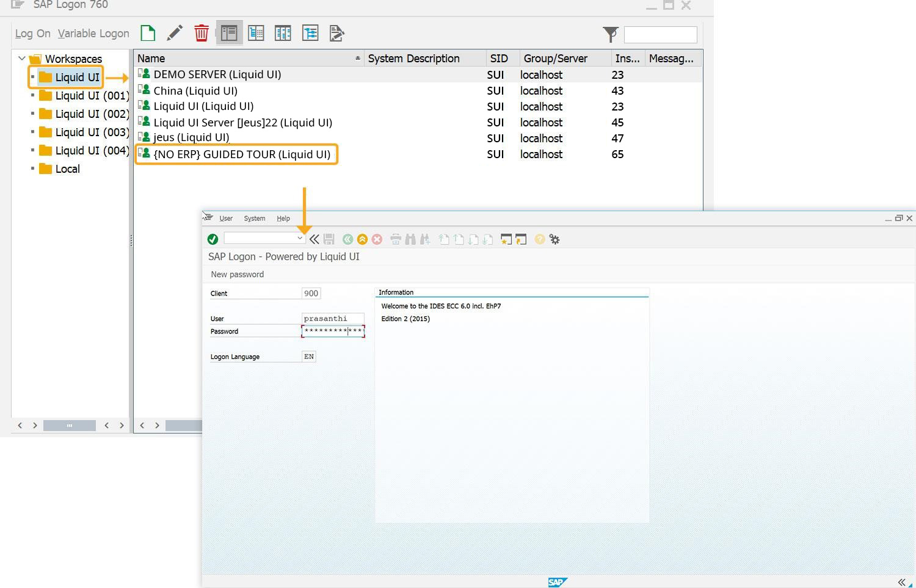Click the Logon Language field
Image resolution: width=916 pixels, height=588 pixels.
pos(309,356)
